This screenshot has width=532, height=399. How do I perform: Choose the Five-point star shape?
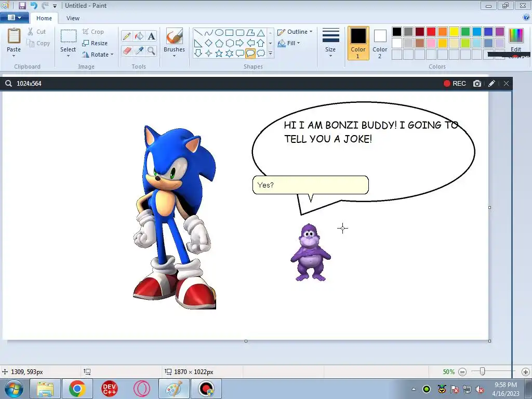(219, 54)
